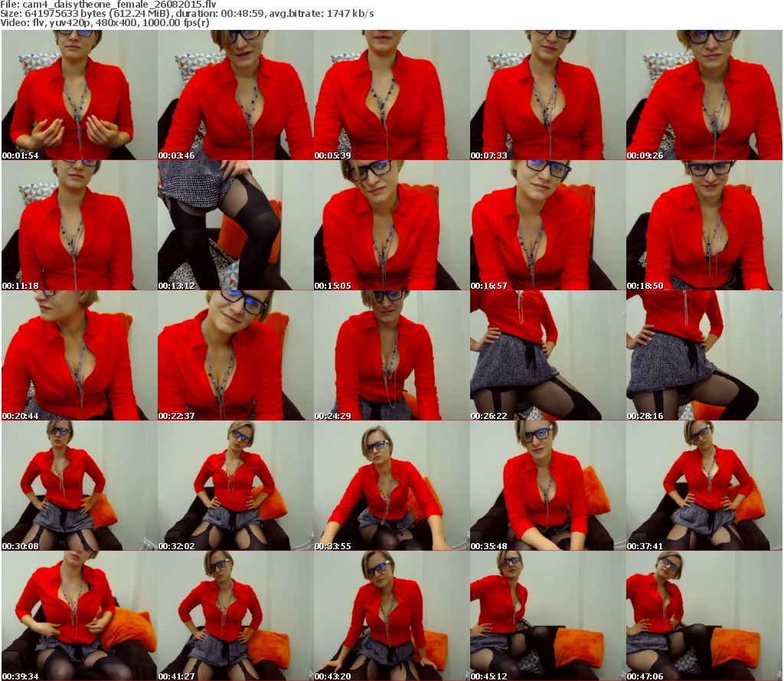Click the 'Size: 641975633 bytes' header line
This screenshot has height=681, width=784.
(x=187, y=14)
